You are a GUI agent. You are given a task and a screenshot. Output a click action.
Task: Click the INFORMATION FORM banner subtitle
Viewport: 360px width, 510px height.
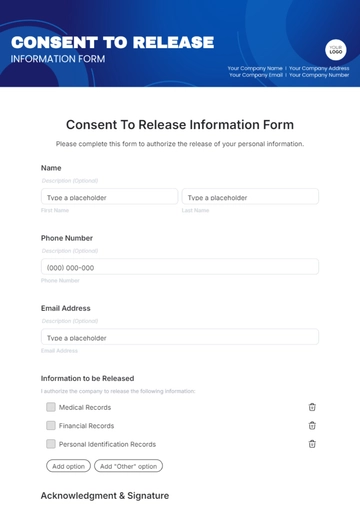point(58,59)
